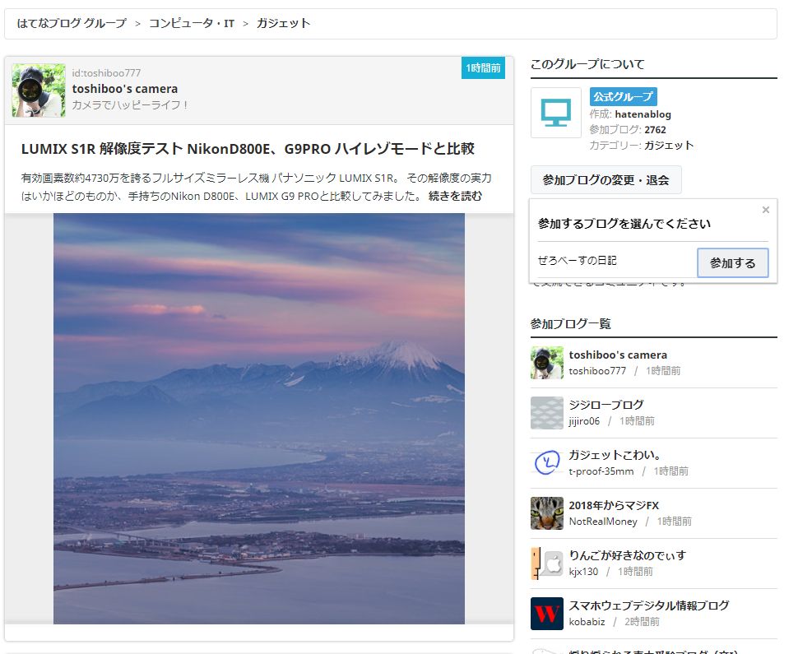Click id:toshiboo777 user id text

point(106,73)
